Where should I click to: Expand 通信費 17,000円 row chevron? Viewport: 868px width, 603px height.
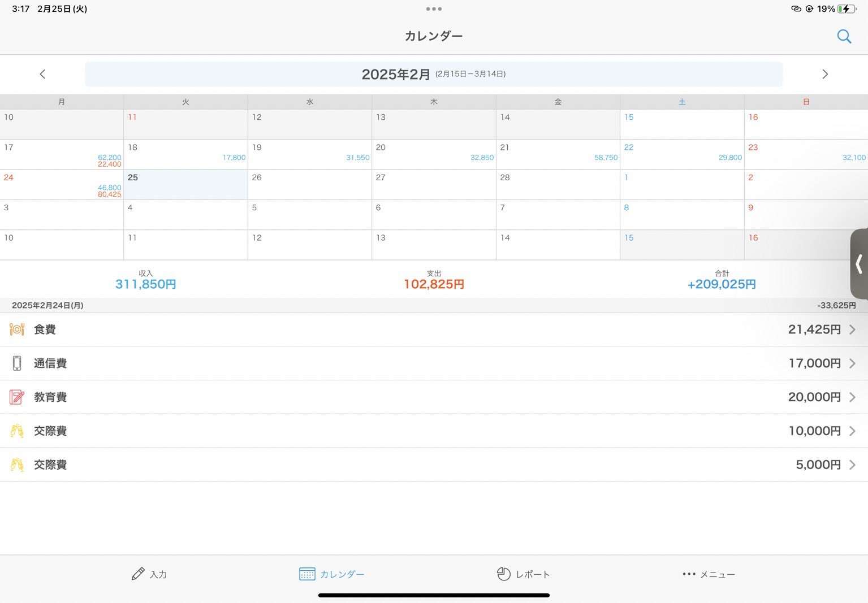coord(852,363)
